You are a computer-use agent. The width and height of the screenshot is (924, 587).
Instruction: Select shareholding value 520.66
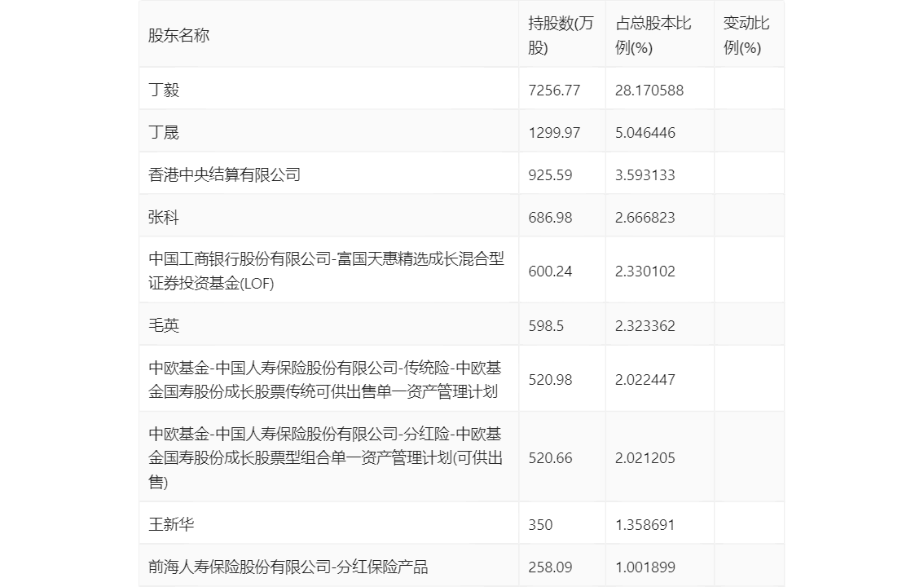click(550, 458)
